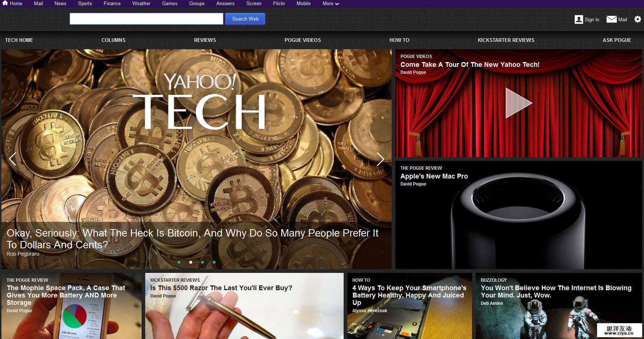Open Apple's New Mac Pro review
This screenshot has height=339, width=644.
pos(434,176)
